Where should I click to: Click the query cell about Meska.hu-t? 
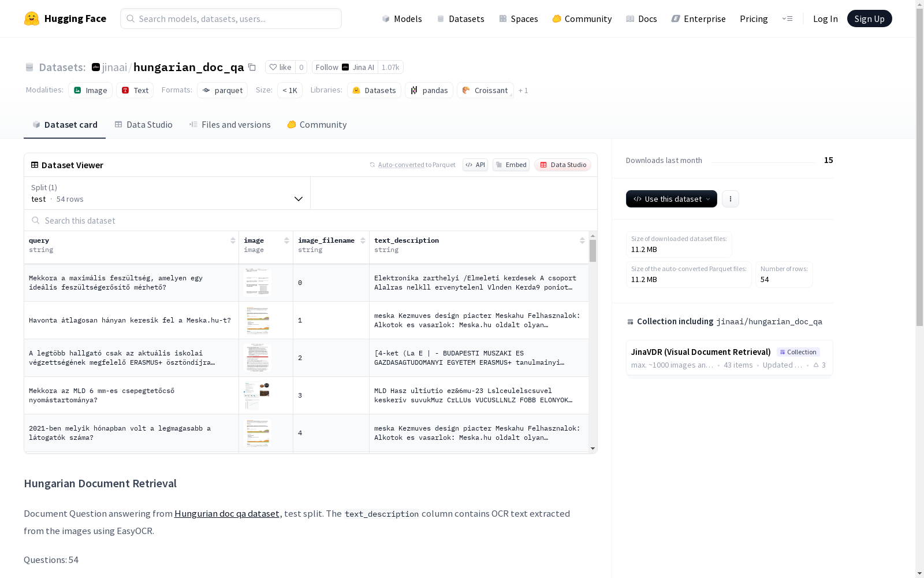pyautogui.click(x=131, y=320)
